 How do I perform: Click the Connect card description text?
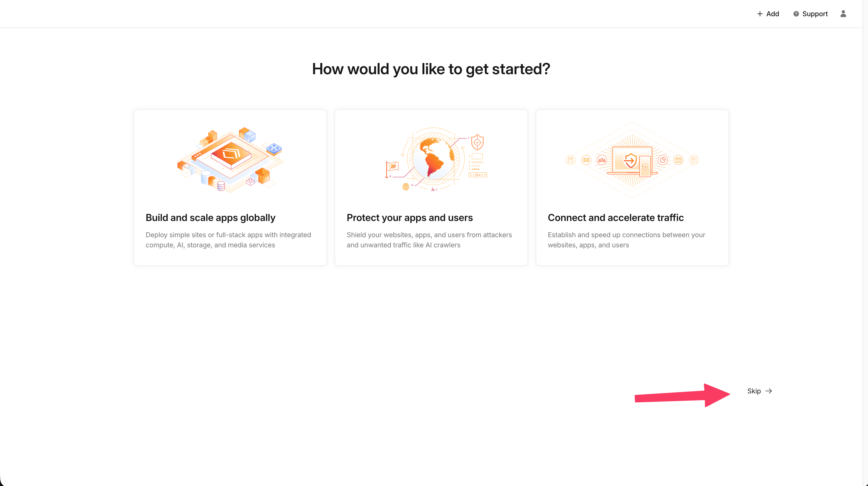(x=626, y=240)
